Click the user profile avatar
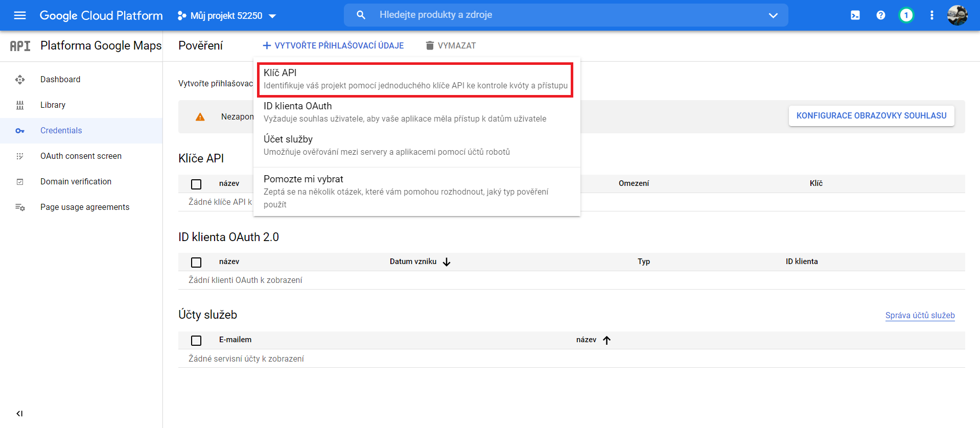 coord(956,15)
